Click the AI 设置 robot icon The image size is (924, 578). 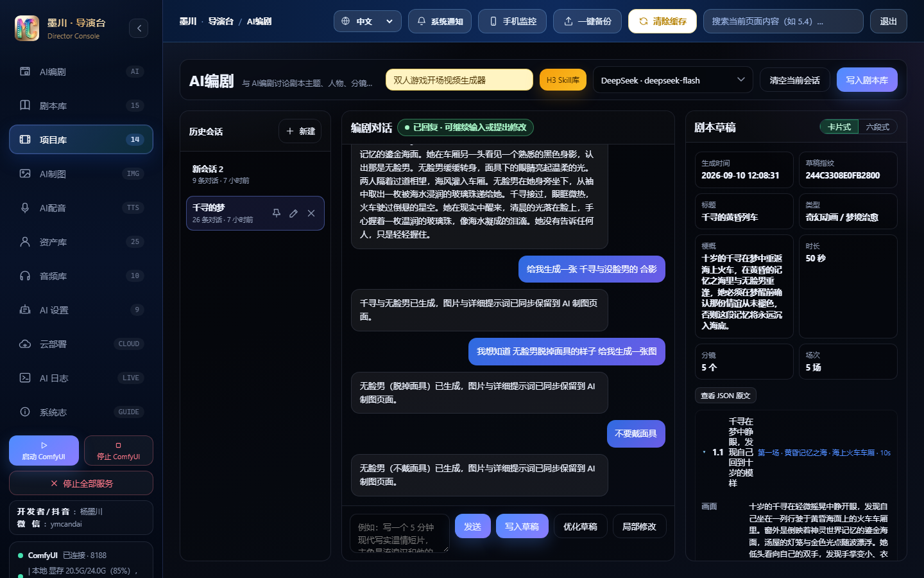(25, 310)
